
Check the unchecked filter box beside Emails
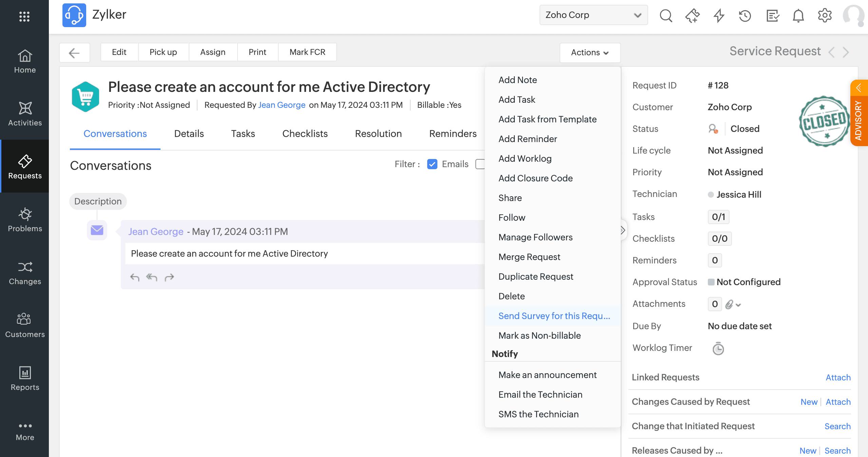click(480, 164)
